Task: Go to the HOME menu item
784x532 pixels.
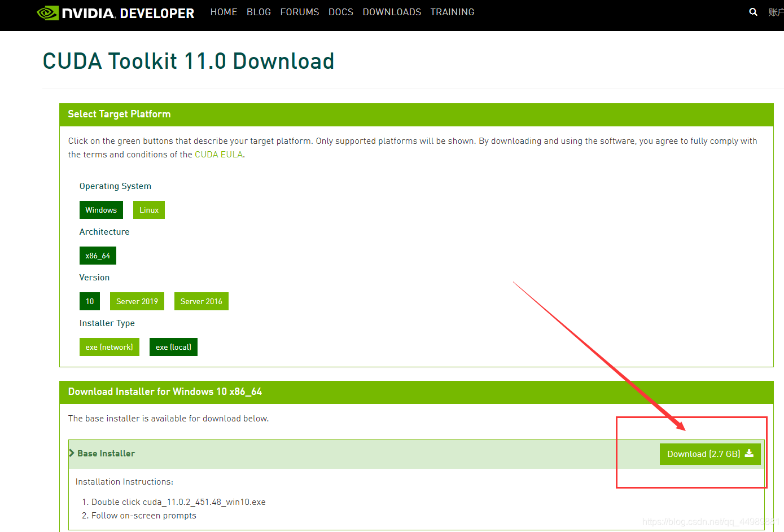Action: coord(224,12)
